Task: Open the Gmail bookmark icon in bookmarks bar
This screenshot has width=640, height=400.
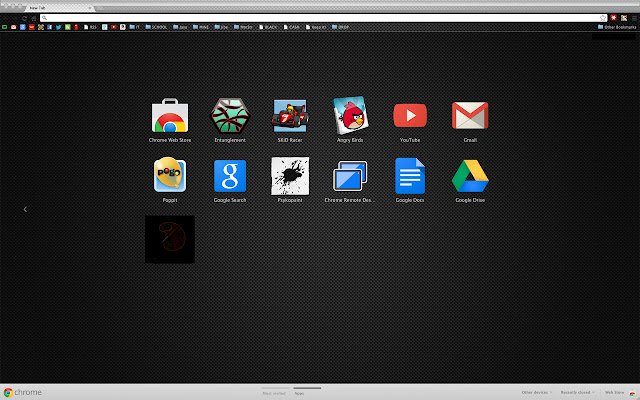Action: (13, 27)
